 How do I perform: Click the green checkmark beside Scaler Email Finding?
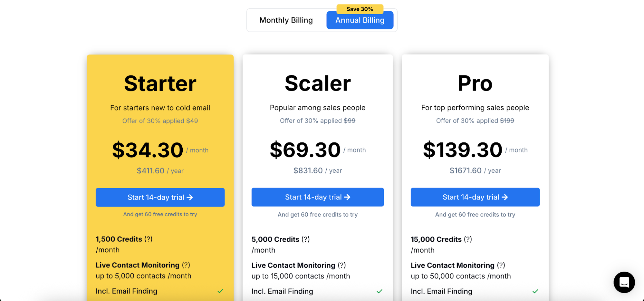click(x=379, y=291)
